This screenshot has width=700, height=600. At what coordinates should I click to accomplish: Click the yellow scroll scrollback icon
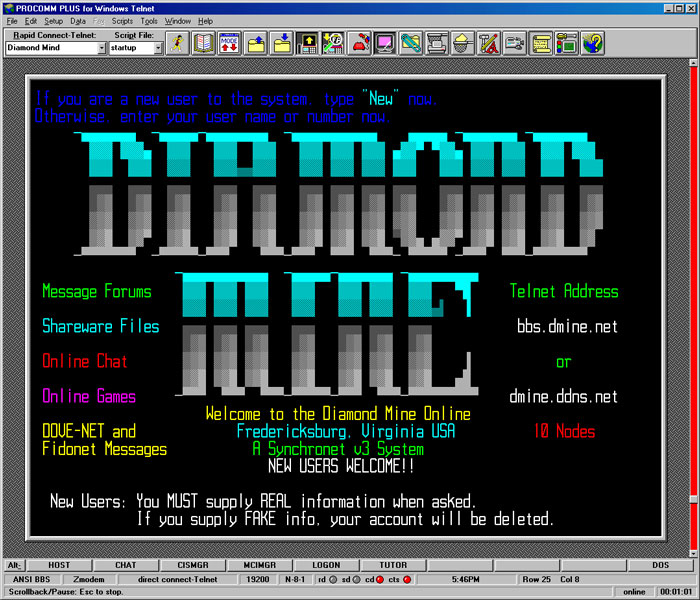click(x=541, y=43)
